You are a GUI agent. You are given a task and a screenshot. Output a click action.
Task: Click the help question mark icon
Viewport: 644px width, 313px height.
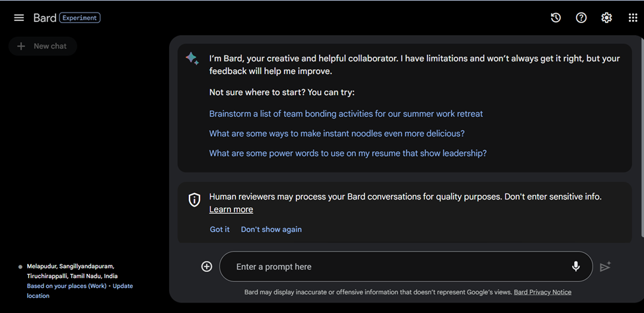pos(581,18)
